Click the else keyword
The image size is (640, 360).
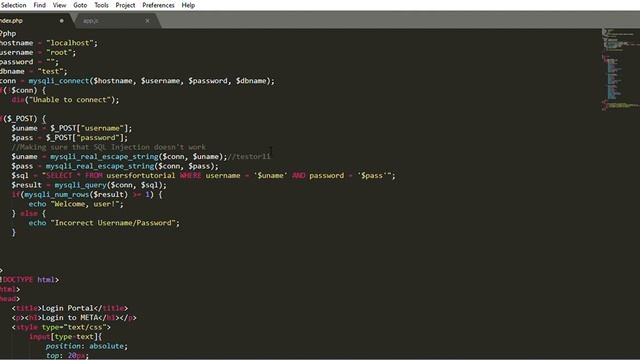pyautogui.click(x=29, y=213)
